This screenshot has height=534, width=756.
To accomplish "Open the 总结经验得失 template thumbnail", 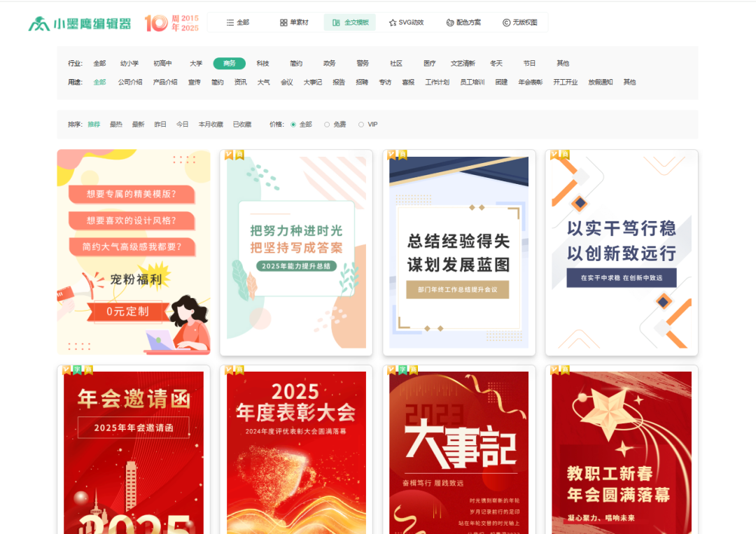I will [458, 252].
